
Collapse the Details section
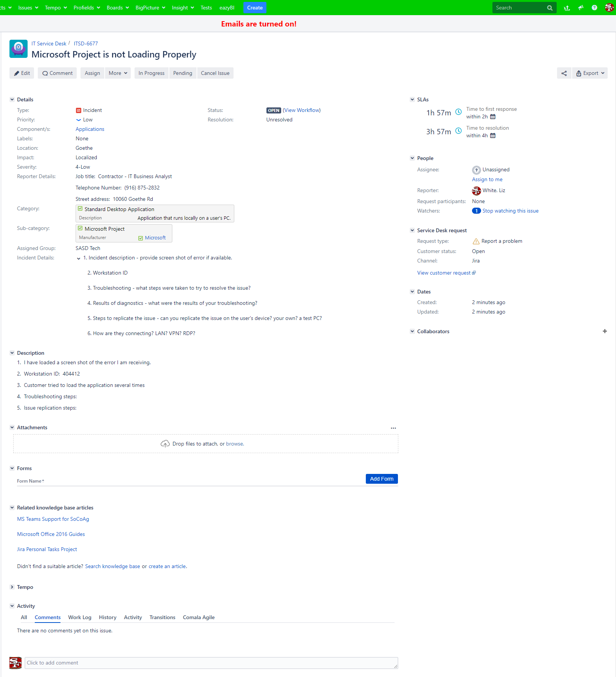coord(12,99)
